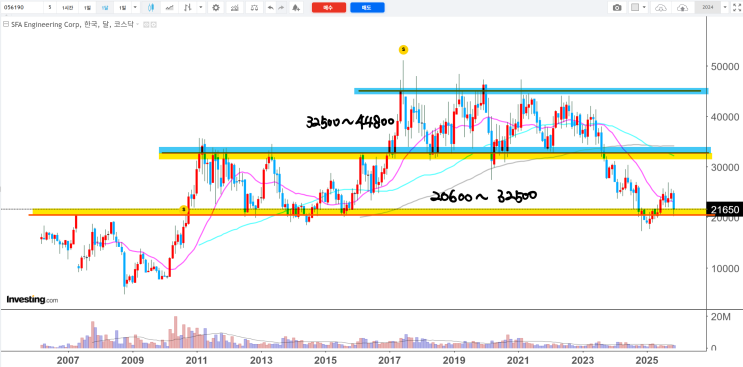Take a chart snapshot with camera icon
Viewport: 743px width, 367px height.
click(x=617, y=8)
